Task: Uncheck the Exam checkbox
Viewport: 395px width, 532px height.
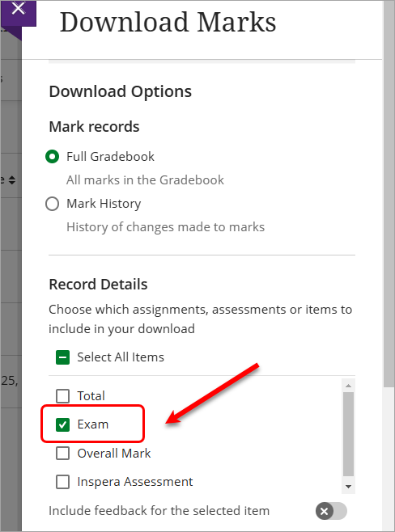Action: 62,424
